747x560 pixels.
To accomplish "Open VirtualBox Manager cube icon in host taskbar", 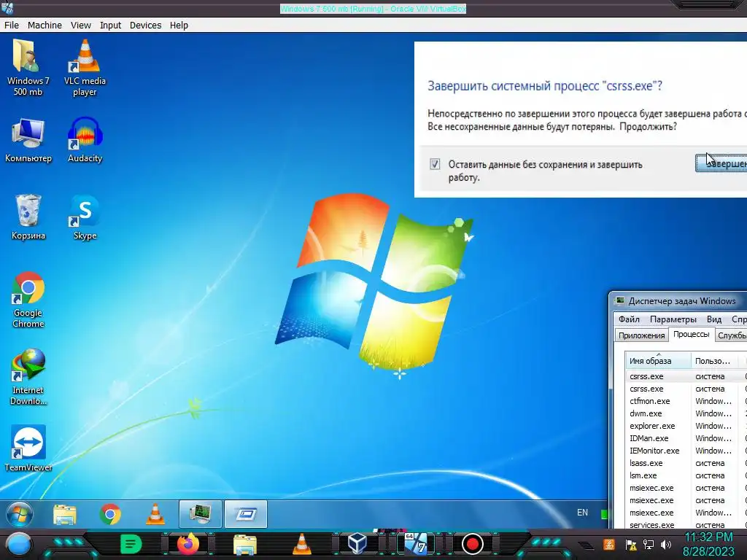I will [x=357, y=543].
